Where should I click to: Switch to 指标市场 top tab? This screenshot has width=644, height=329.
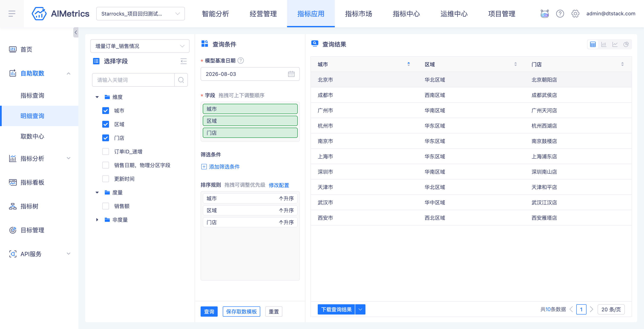pos(358,13)
